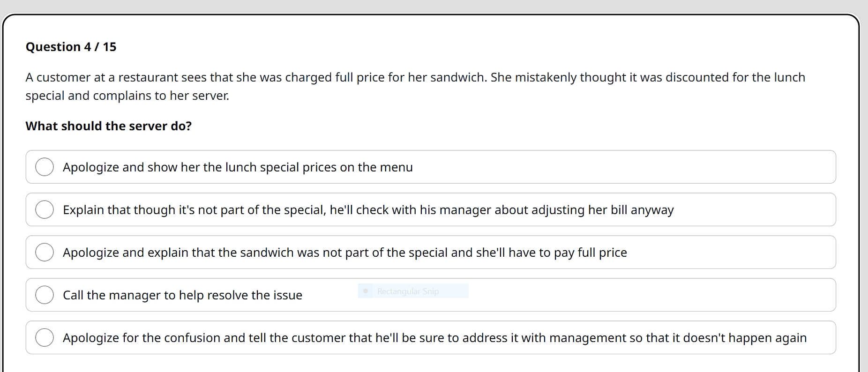Viewport: 868px width, 372px height.
Task: Select the radio button for 'Apologize and show her the lunch special prices'
Action: click(x=45, y=167)
